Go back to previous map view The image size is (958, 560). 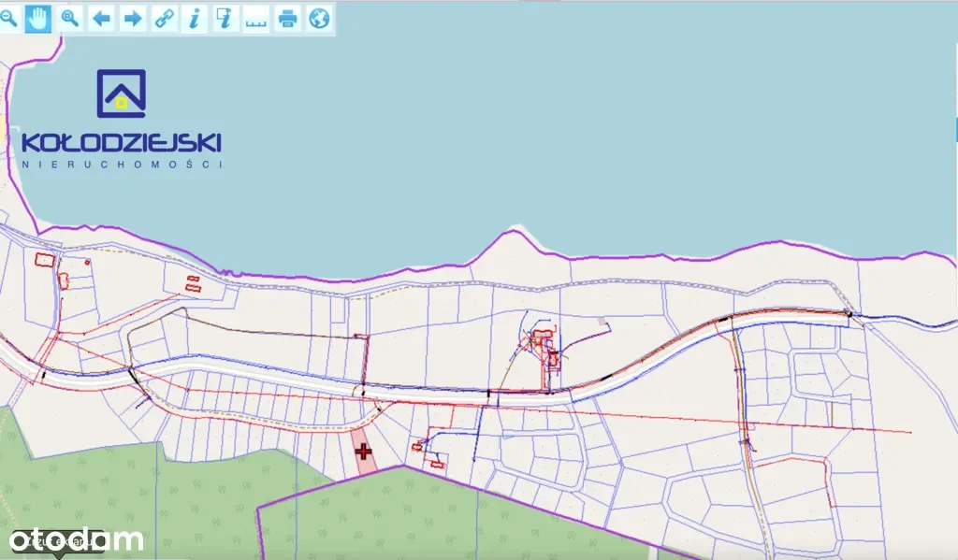point(101,18)
